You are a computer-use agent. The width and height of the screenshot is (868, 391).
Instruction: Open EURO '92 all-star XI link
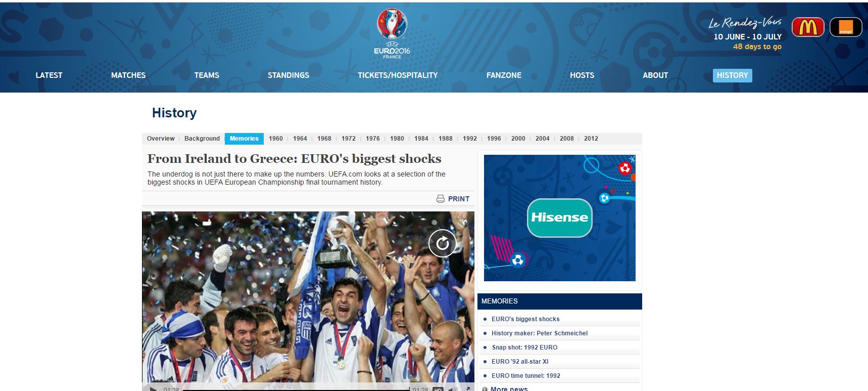tap(520, 362)
